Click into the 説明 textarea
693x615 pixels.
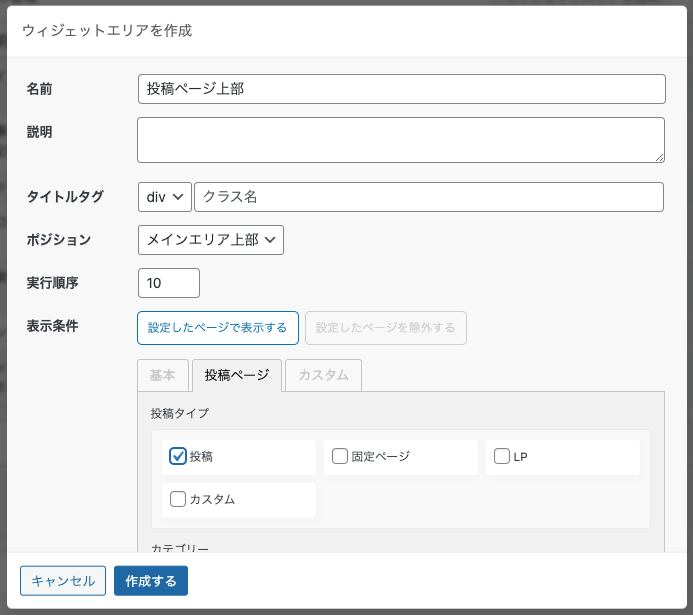click(x=401, y=140)
